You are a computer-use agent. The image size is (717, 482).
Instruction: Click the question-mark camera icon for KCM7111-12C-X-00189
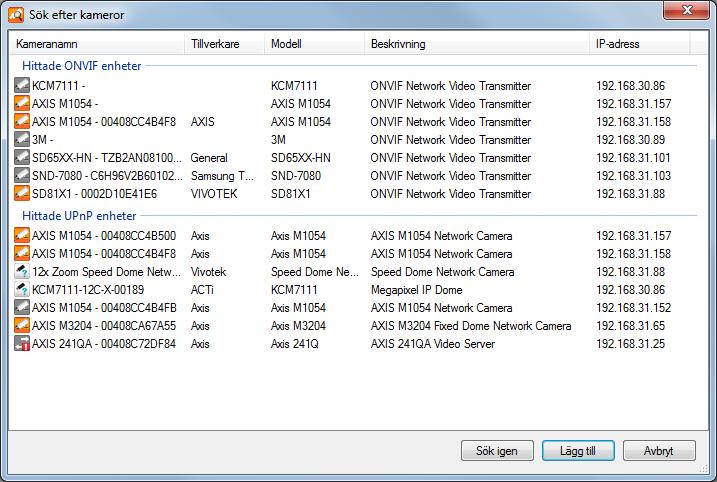[x=21, y=289]
